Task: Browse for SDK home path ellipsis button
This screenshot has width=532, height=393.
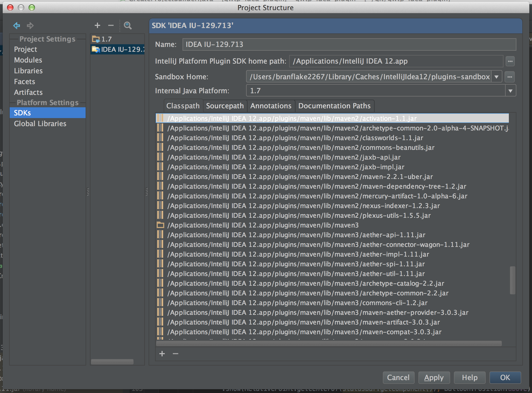Action: click(510, 61)
